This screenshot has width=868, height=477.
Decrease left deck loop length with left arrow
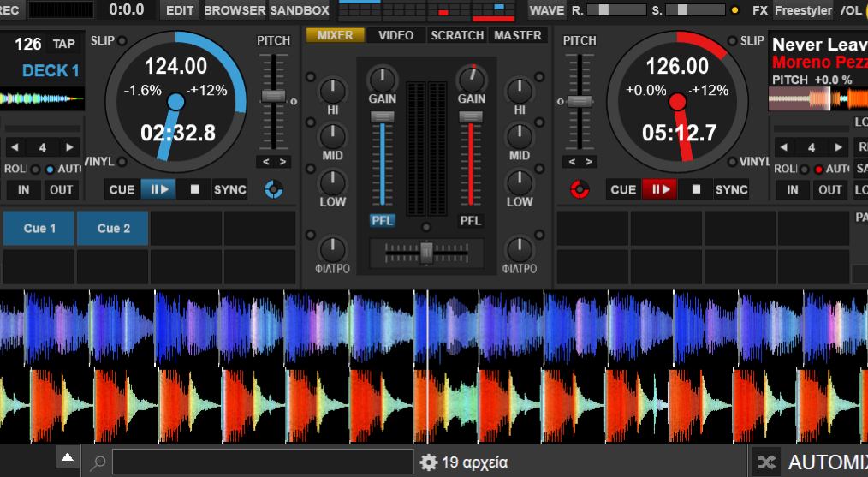click(x=16, y=146)
